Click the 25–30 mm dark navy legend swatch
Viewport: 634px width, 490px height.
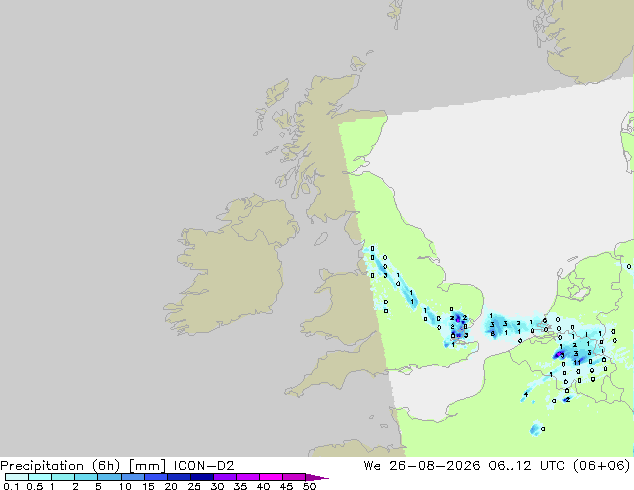(x=201, y=477)
